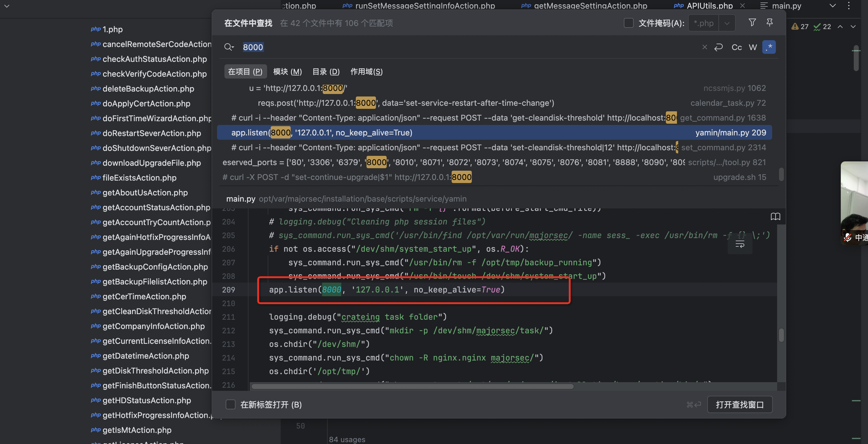868x444 pixels.
Task: Toggle the soft-wrap icon in preview
Action: (740, 245)
